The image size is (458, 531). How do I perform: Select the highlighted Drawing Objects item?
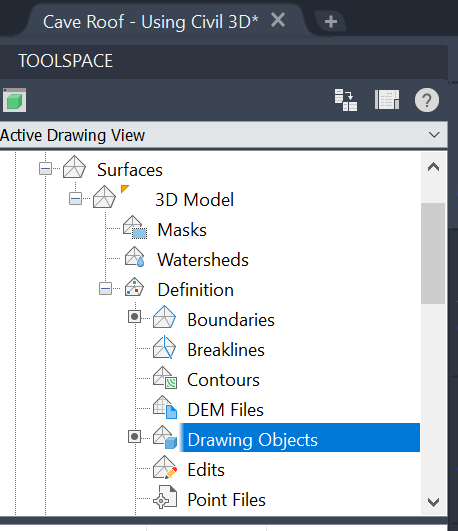pos(299,438)
